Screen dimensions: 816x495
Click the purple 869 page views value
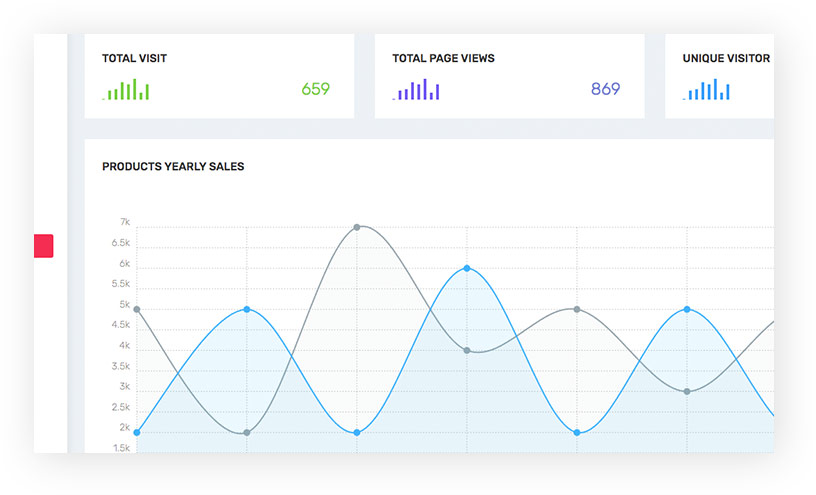click(605, 89)
